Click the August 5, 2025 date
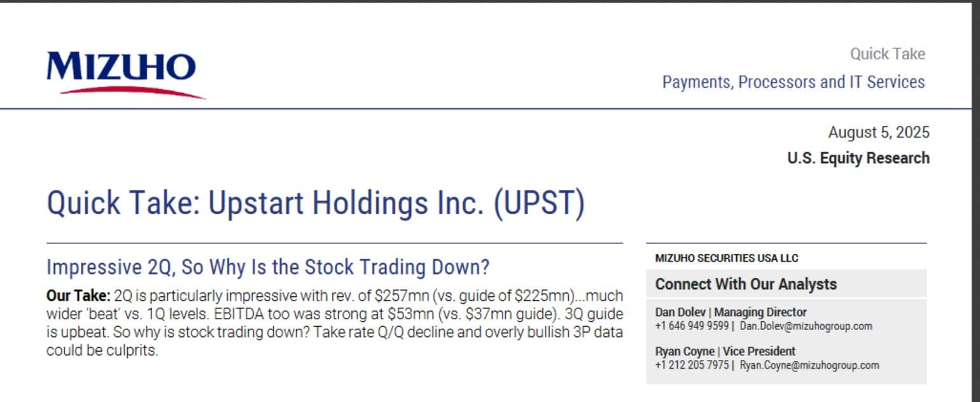The width and height of the screenshot is (980, 402). [x=878, y=133]
